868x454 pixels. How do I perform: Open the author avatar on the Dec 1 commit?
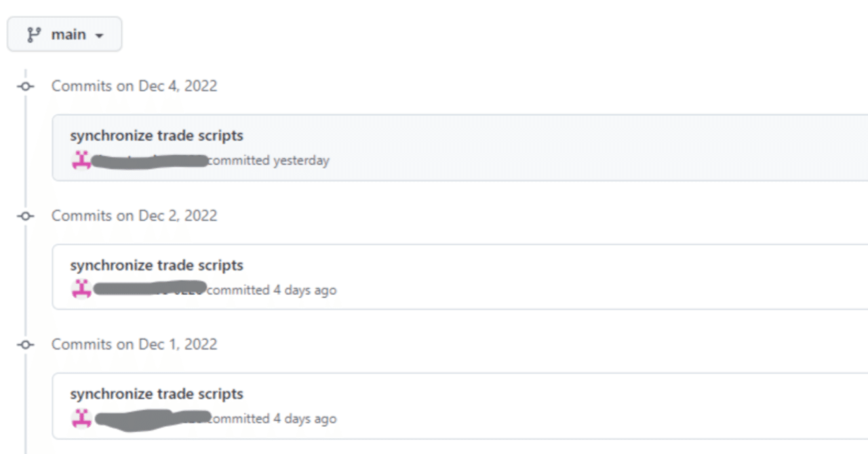(81, 418)
